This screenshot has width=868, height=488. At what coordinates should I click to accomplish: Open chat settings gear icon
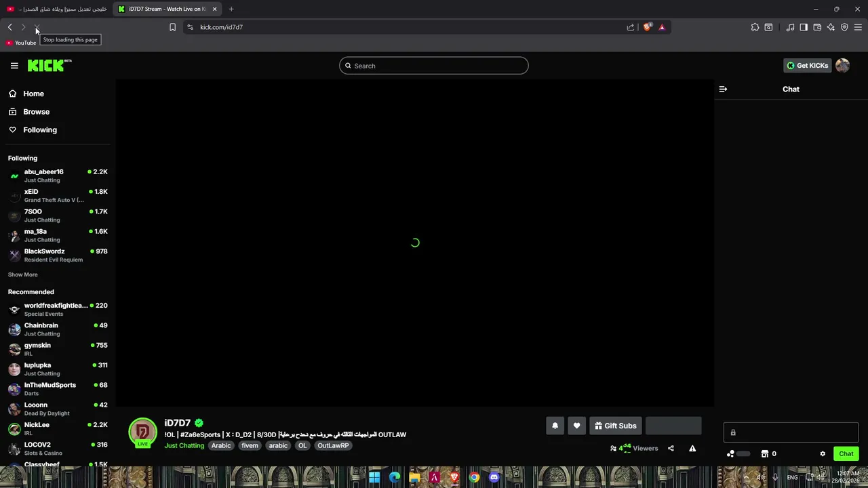tap(823, 453)
